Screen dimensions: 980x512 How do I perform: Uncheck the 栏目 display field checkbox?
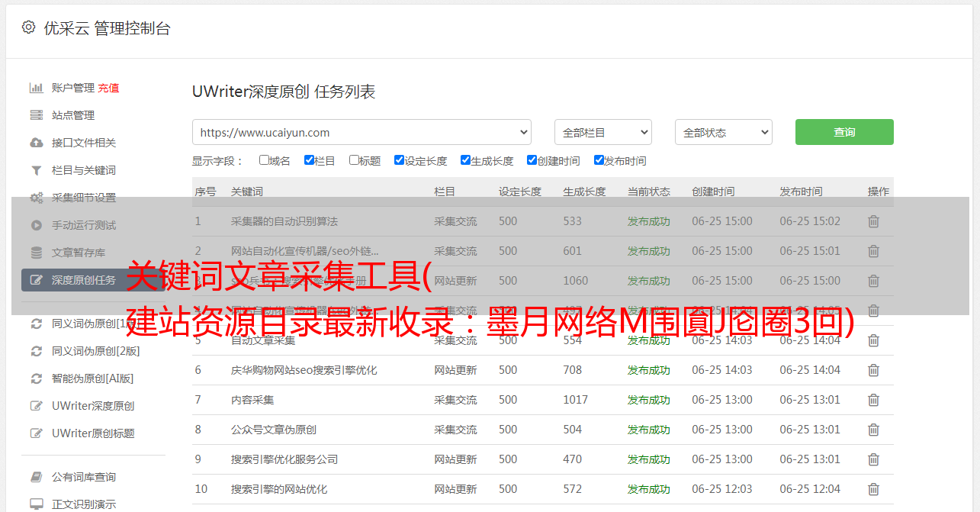[x=309, y=160]
